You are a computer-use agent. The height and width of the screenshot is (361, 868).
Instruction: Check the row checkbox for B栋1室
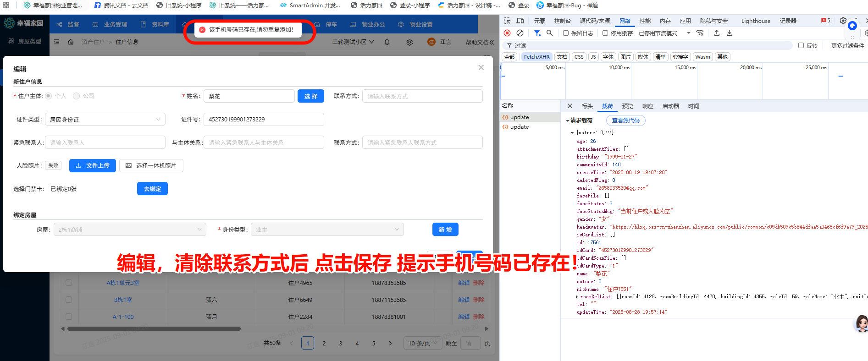point(69,300)
